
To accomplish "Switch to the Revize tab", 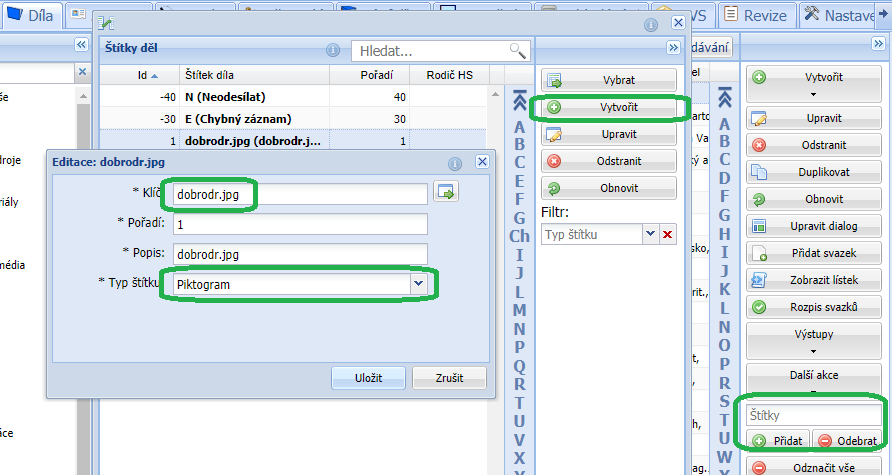I will tap(757, 14).
